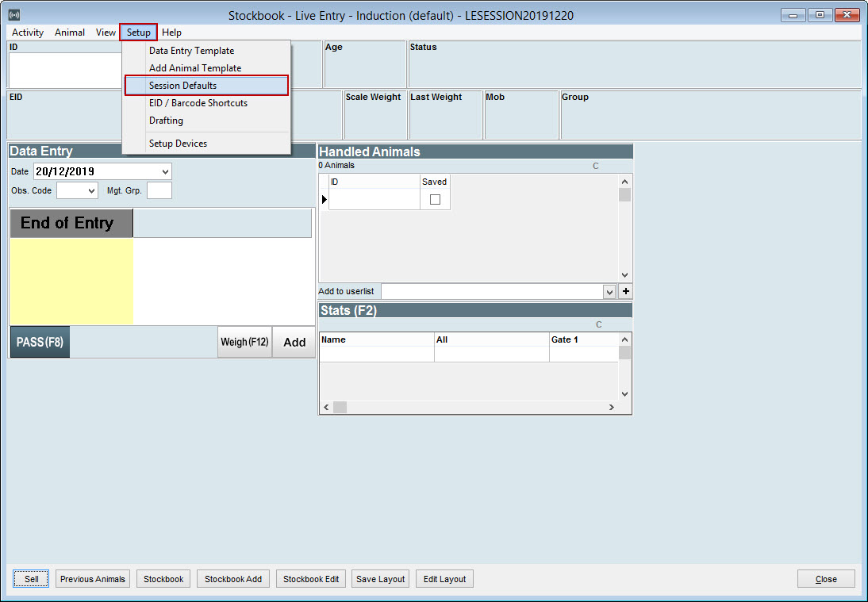Select Session Defaults in the Setup menu

[206, 85]
